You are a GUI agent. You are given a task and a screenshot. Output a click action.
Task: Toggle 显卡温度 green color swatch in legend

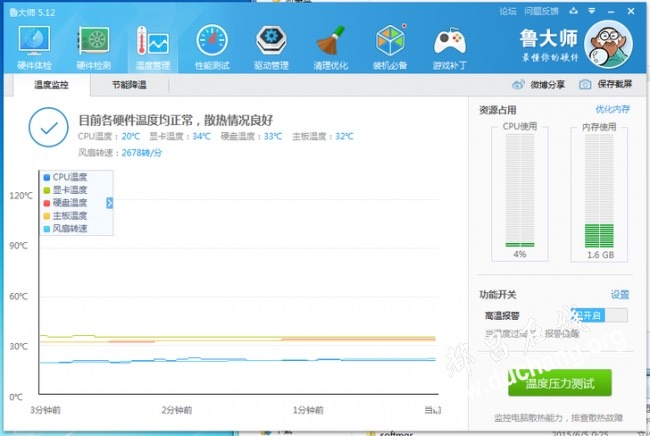coord(47,190)
